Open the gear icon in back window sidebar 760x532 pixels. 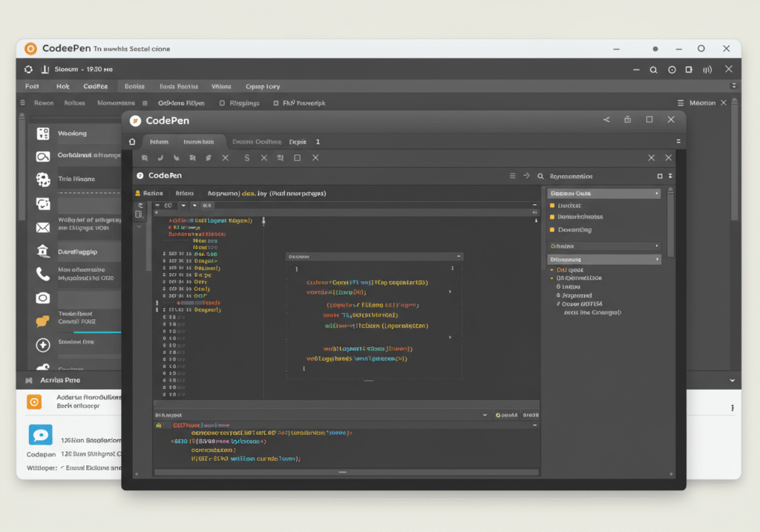(x=43, y=180)
